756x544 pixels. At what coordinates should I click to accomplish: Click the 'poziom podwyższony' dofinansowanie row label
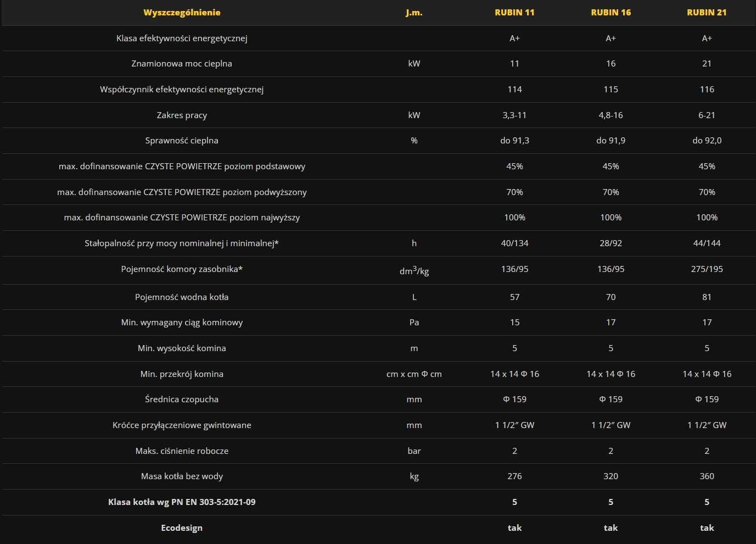(182, 192)
